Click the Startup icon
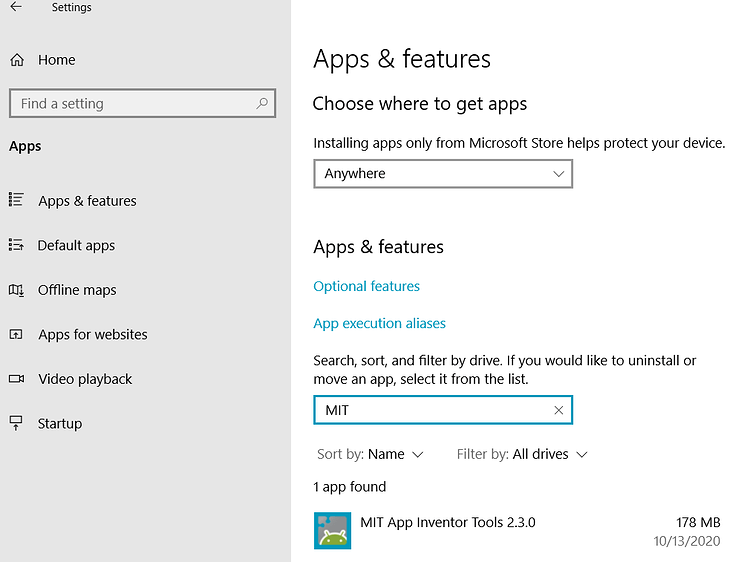Viewport: 756px width, 562px height. click(x=16, y=423)
